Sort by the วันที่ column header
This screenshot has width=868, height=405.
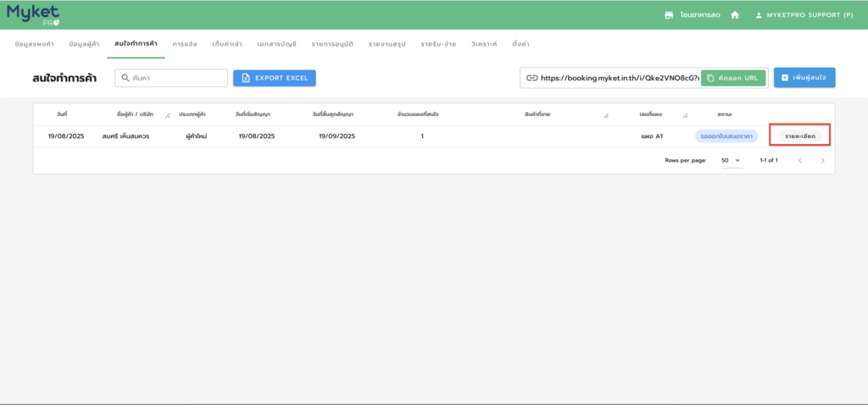(62, 114)
